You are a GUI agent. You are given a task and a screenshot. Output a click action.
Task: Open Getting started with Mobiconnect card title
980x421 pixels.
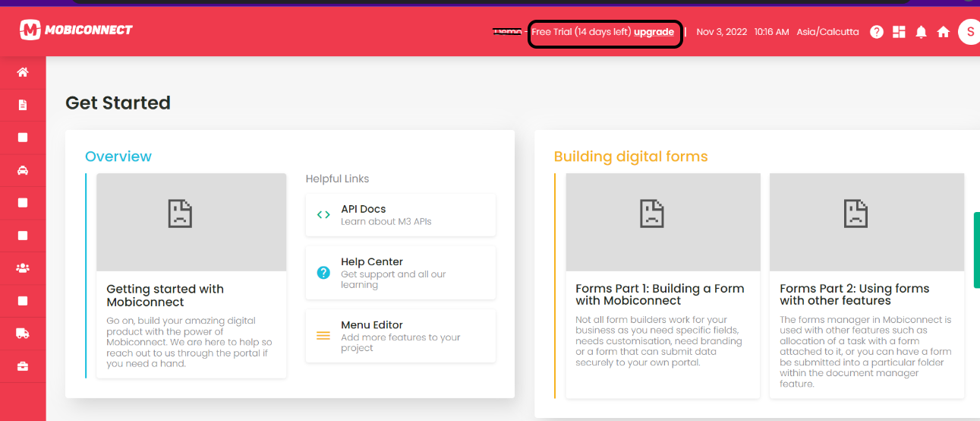[x=165, y=295]
